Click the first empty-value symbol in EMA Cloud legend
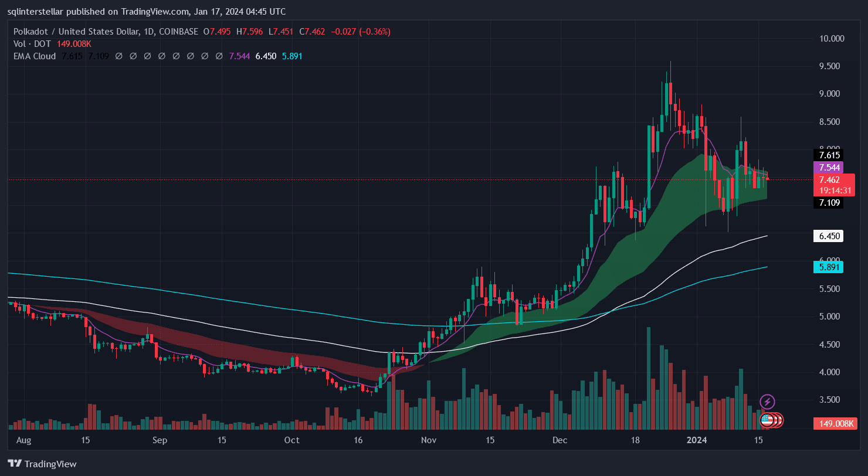Viewport: 868px width, 476px height. [x=118, y=56]
